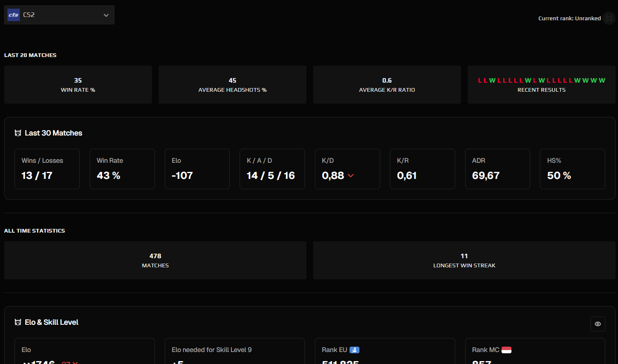Click the Elo -107 stat card
Viewport: 618px width, 364px height.
coord(197,169)
